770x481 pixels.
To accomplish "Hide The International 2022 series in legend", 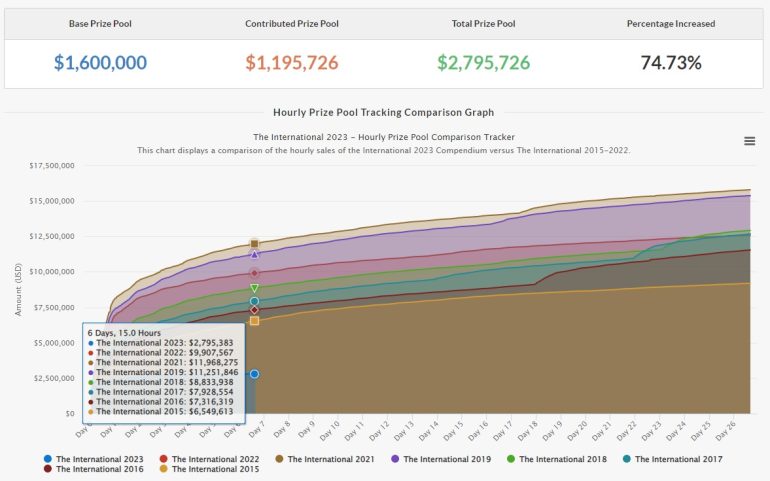I will pos(210,459).
